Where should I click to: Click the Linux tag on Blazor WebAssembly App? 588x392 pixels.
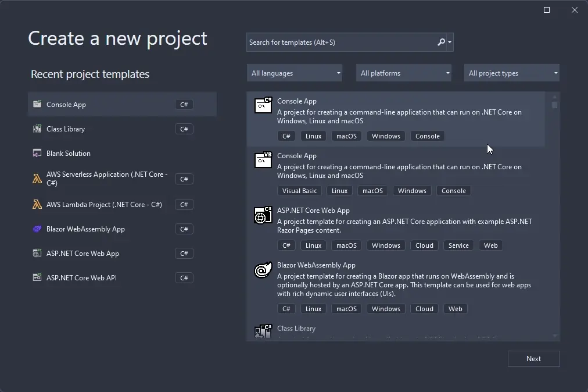point(313,309)
